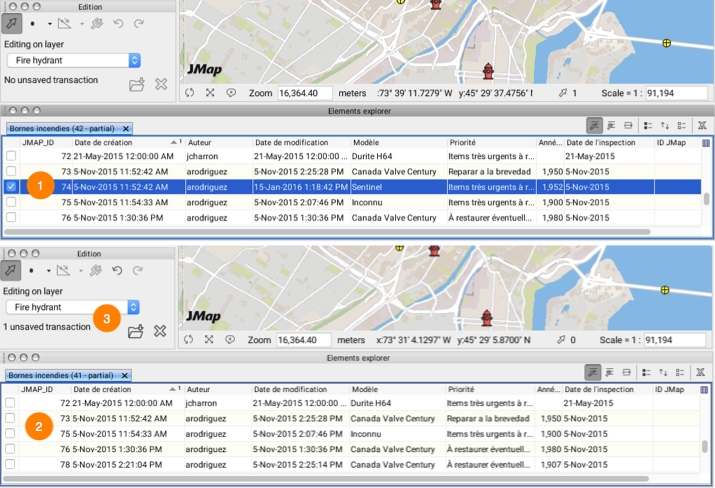The image size is (715, 488).
Task: Click the refresh map icon left of x:73° 39' coordinates
Action: coord(189,92)
